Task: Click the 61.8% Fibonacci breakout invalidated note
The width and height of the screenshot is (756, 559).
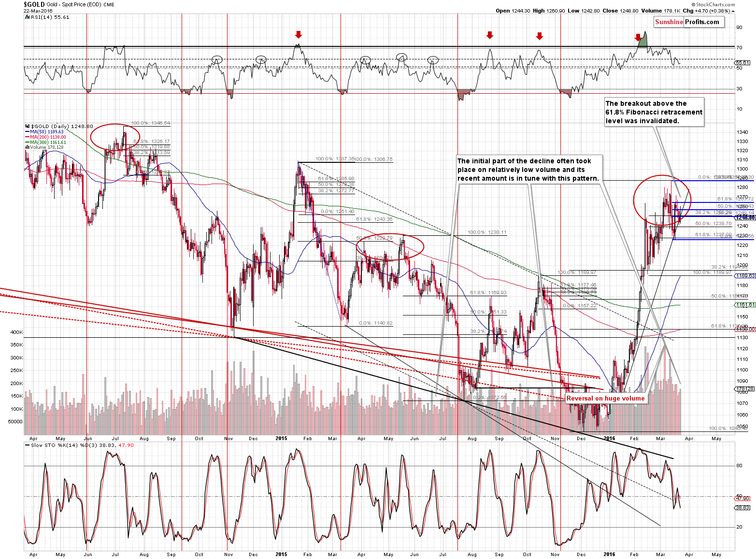Action: [654, 112]
